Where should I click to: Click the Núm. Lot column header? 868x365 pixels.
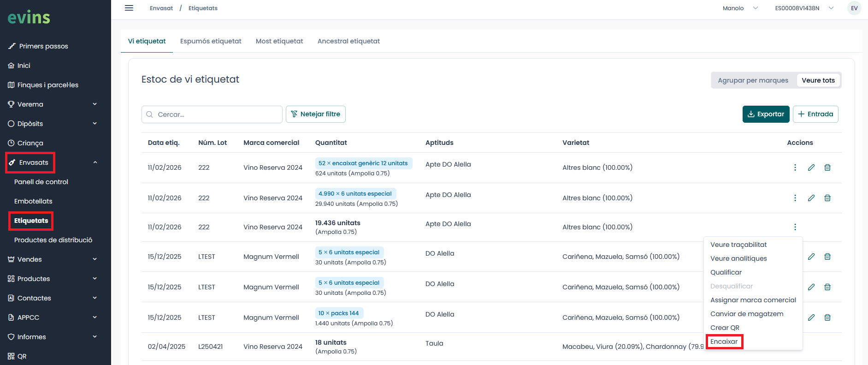(x=213, y=143)
